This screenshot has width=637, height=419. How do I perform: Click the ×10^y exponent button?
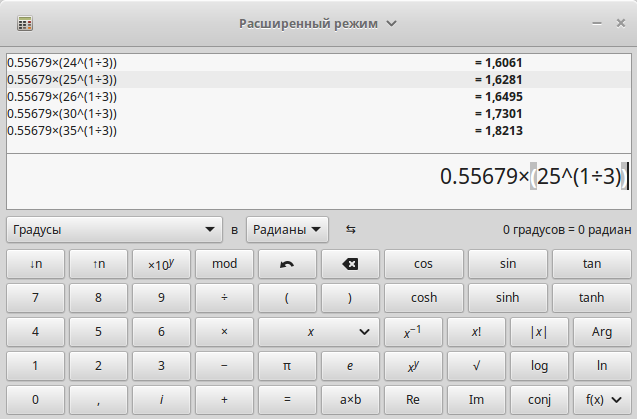(x=161, y=264)
